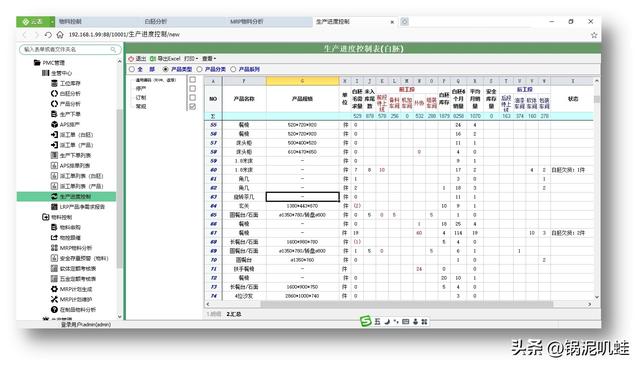Select the 全部 radio button
The height and width of the screenshot is (367, 640).
coord(132,69)
